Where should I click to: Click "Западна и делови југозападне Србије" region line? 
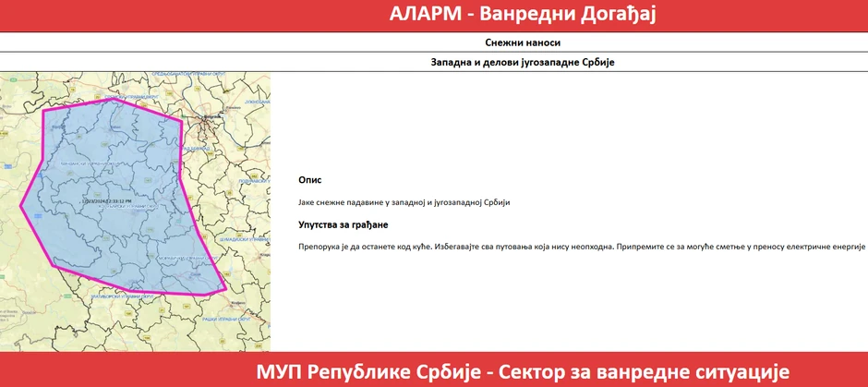[x=524, y=63]
